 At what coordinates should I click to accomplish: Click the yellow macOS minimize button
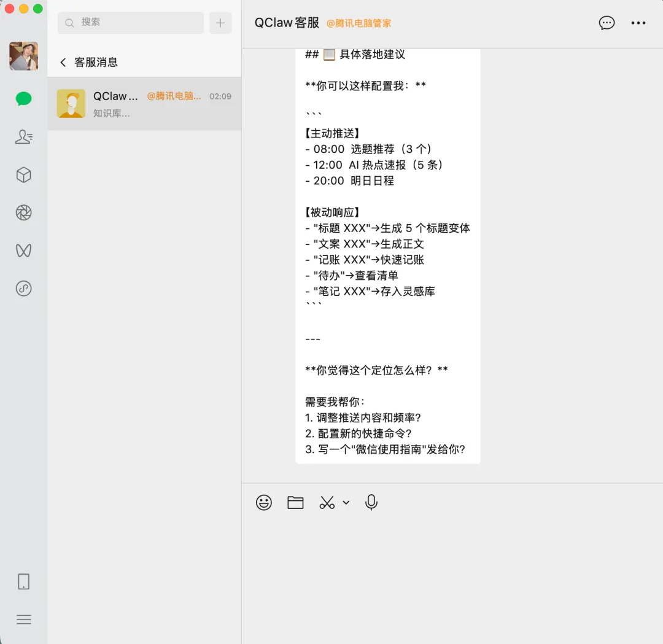[24, 9]
